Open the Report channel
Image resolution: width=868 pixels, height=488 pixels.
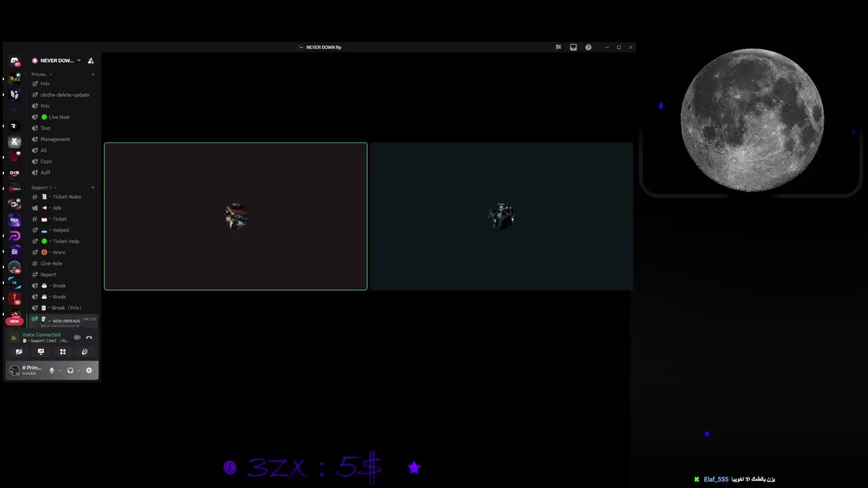64,274
